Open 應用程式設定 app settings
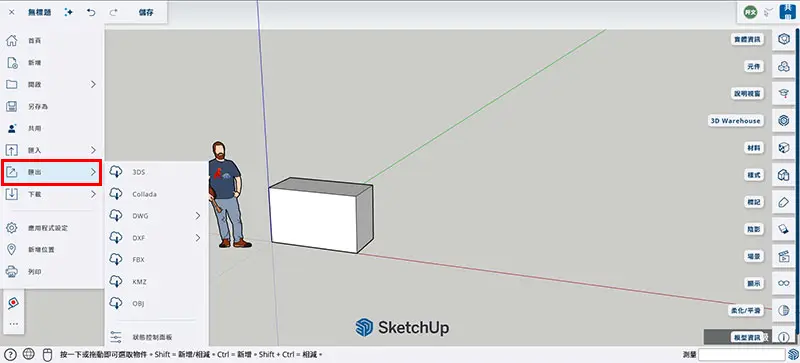The width and height of the screenshot is (800, 363). point(52,228)
